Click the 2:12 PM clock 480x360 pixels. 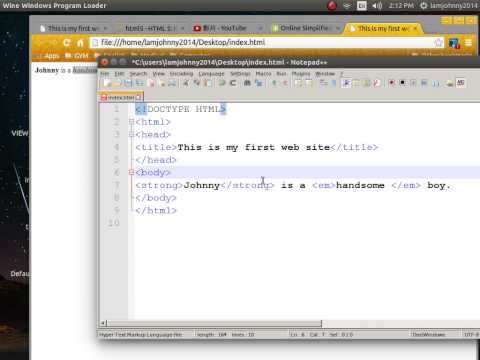401,6
